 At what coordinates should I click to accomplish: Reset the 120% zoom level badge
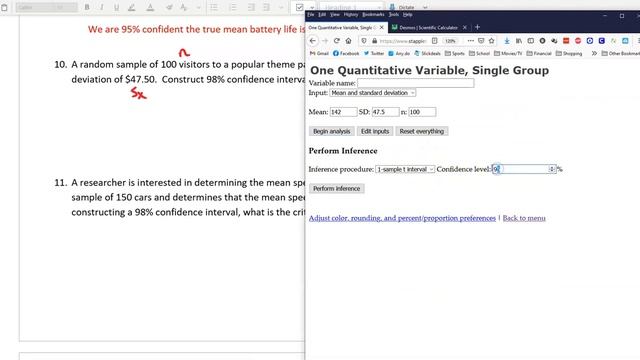[x=450, y=41]
